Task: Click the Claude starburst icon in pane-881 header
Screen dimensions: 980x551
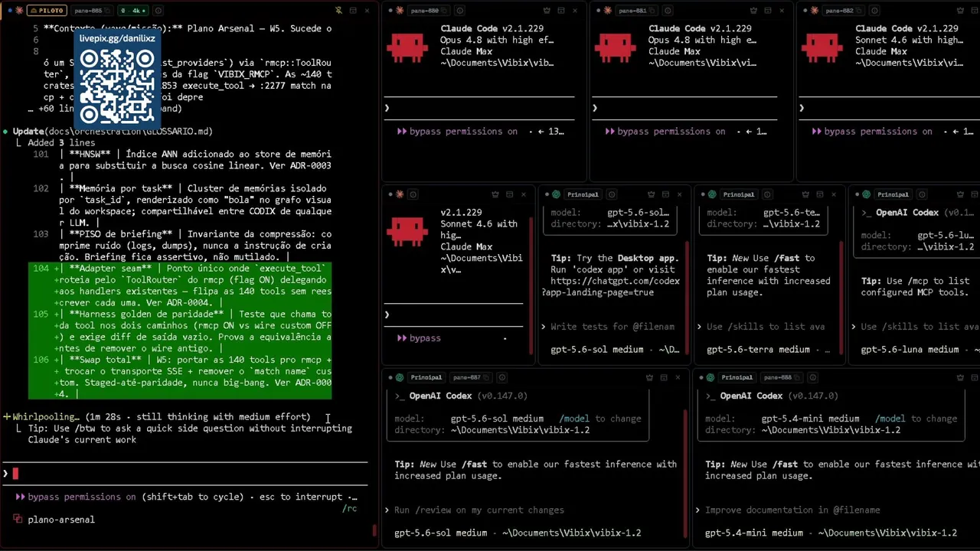Action: [x=608, y=11]
